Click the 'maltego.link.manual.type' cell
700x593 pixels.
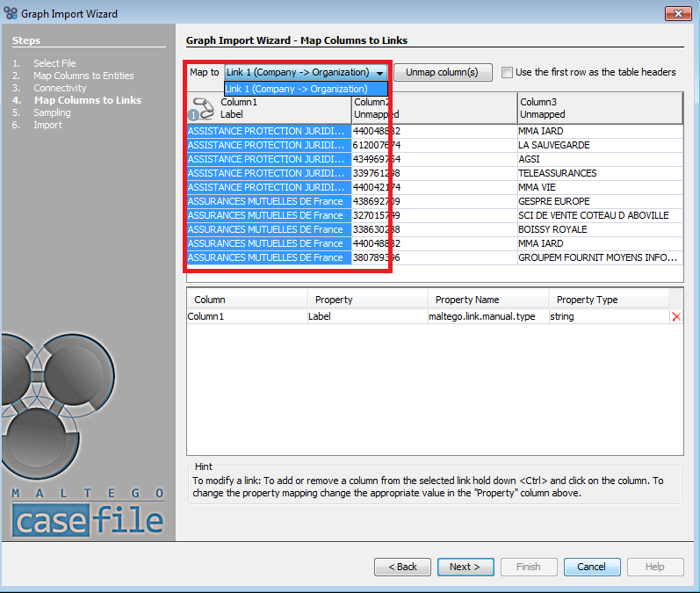(x=488, y=316)
